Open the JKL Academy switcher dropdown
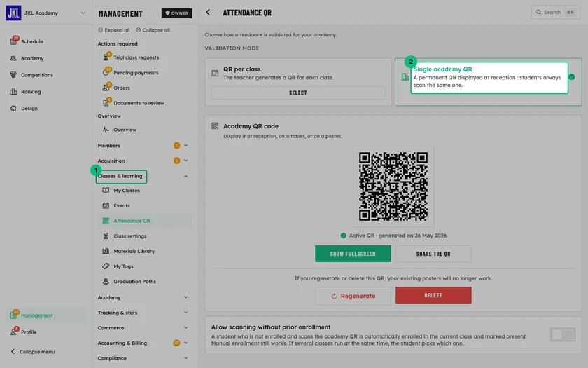 coord(83,13)
